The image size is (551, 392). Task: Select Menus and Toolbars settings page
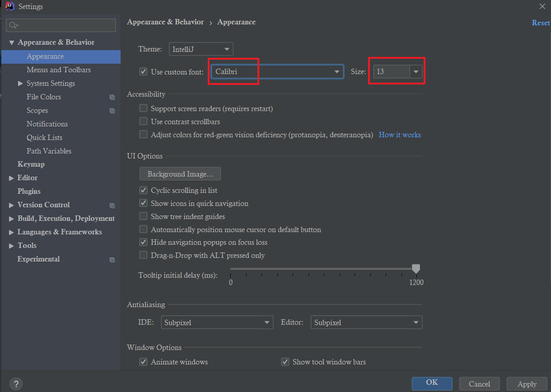pos(59,70)
